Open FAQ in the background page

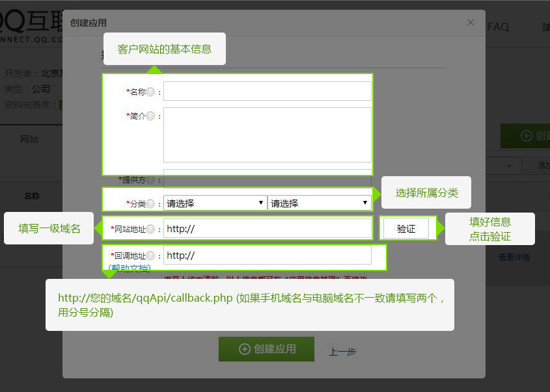[499, 27]
